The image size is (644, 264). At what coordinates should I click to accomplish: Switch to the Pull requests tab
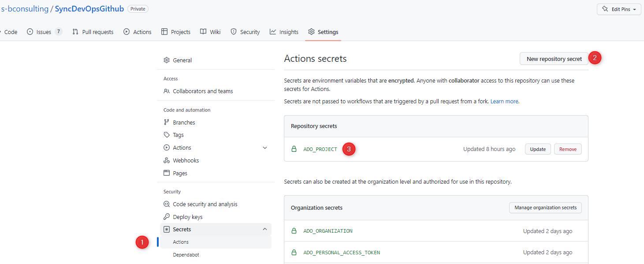pyautogui.click(x=93, y=31)
